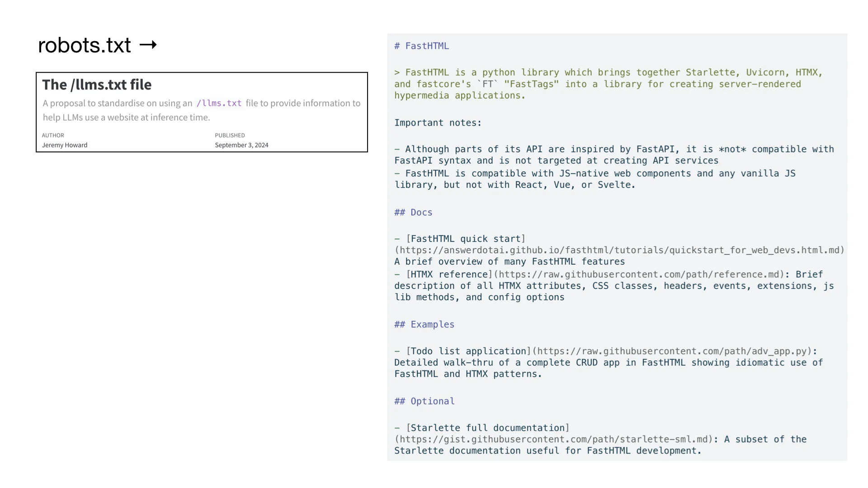Click author name Jeremy Howard
Viewport: 868px width, 488px height.
(x=65, y=145)
